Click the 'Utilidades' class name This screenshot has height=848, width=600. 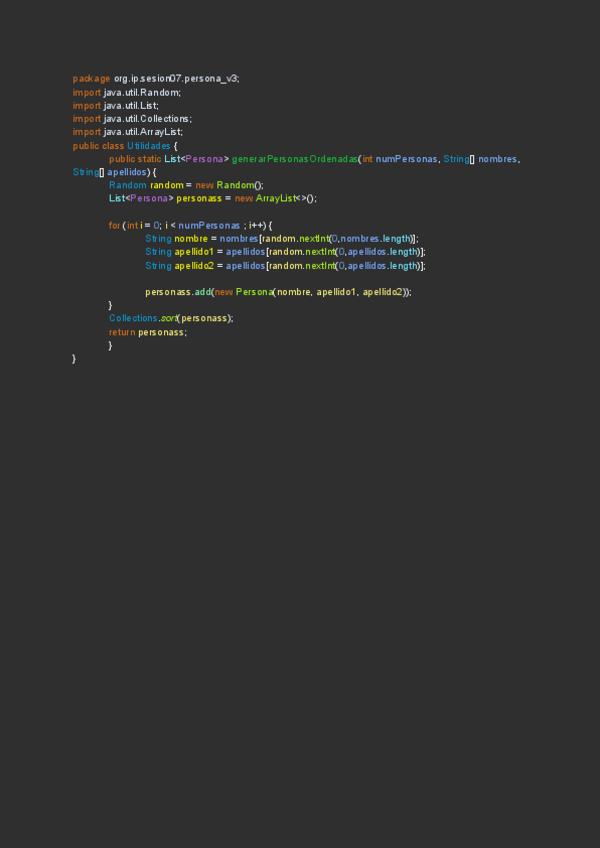149,145
